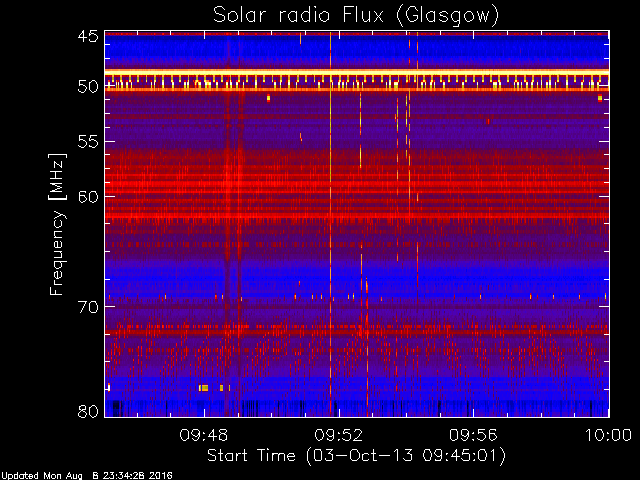
Task: Click the "Start Time (03-Oct-13 09:45:01)" axis label
Action: click(356, 456)
